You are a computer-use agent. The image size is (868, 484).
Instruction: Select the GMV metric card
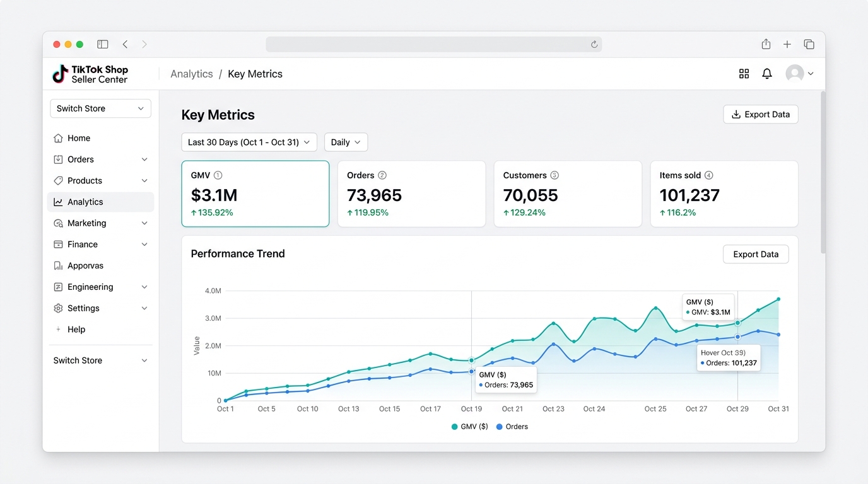pos(255,193)
